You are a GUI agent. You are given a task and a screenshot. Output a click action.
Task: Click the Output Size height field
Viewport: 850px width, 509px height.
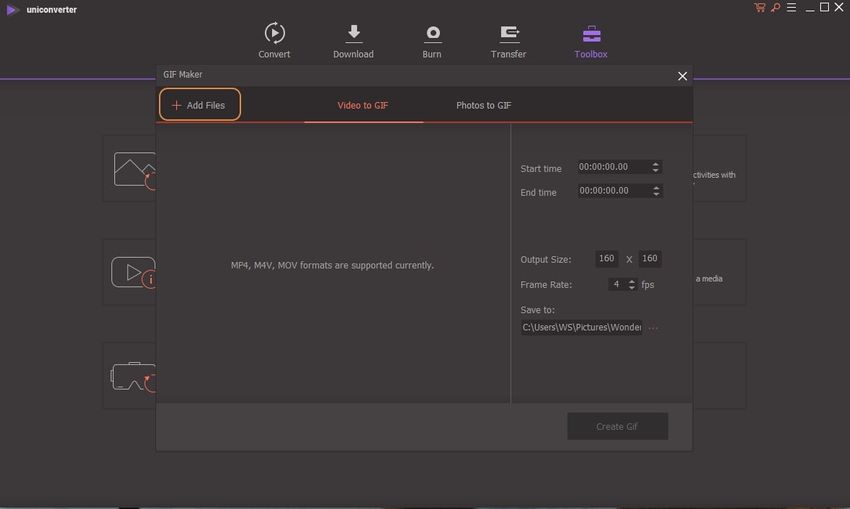[x=650, y=259]
